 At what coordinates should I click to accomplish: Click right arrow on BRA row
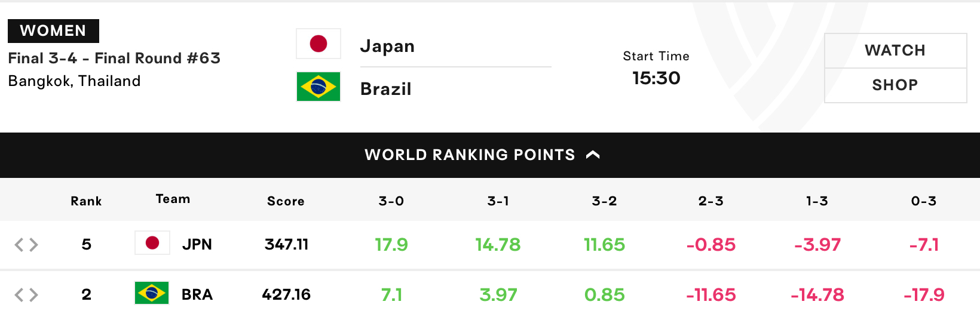33,294
